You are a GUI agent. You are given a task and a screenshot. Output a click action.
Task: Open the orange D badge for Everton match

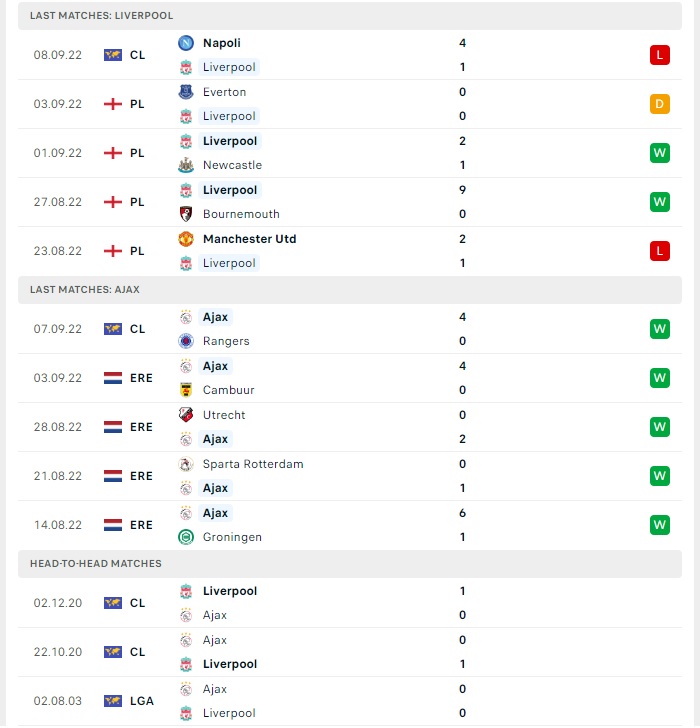[660, 104]
